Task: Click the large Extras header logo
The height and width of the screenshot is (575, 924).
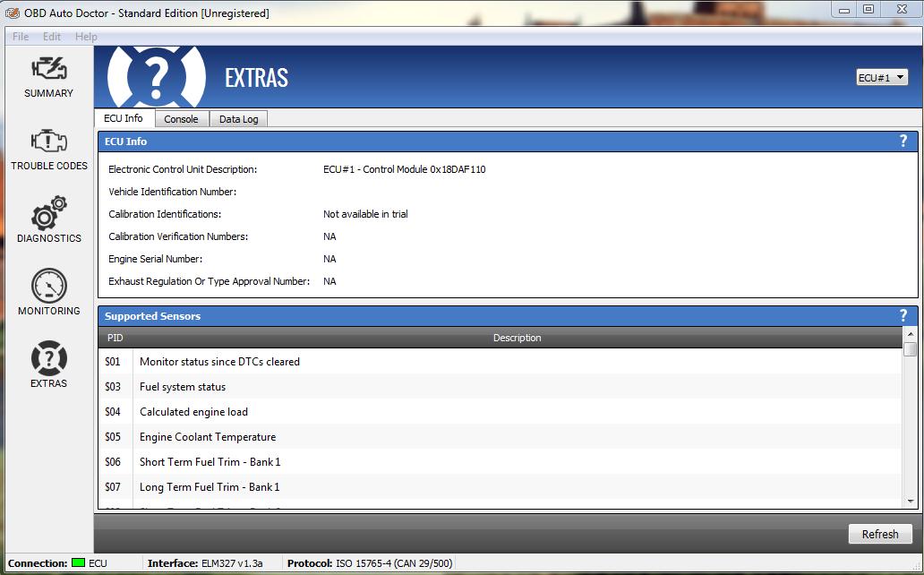Action: 157,77
